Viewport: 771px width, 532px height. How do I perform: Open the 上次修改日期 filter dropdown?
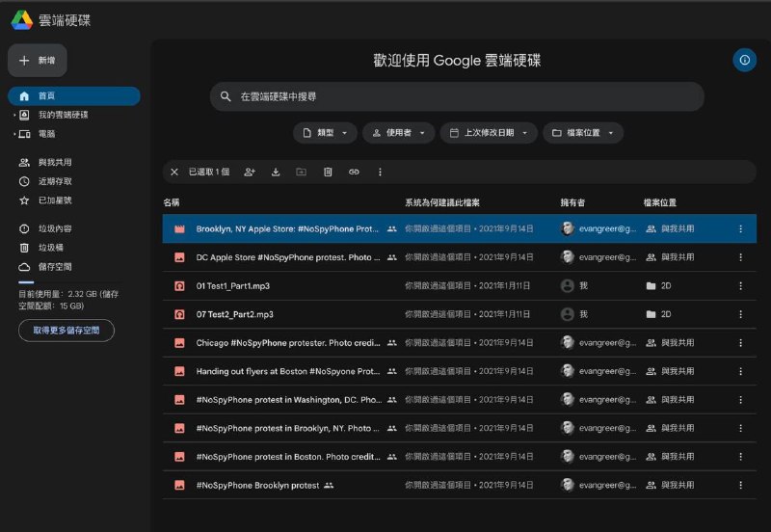(x=489, y=133)
